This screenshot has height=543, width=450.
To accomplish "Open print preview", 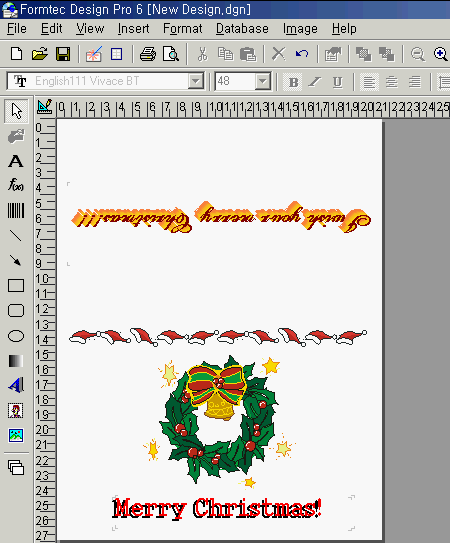I will (x=171, y=54).
